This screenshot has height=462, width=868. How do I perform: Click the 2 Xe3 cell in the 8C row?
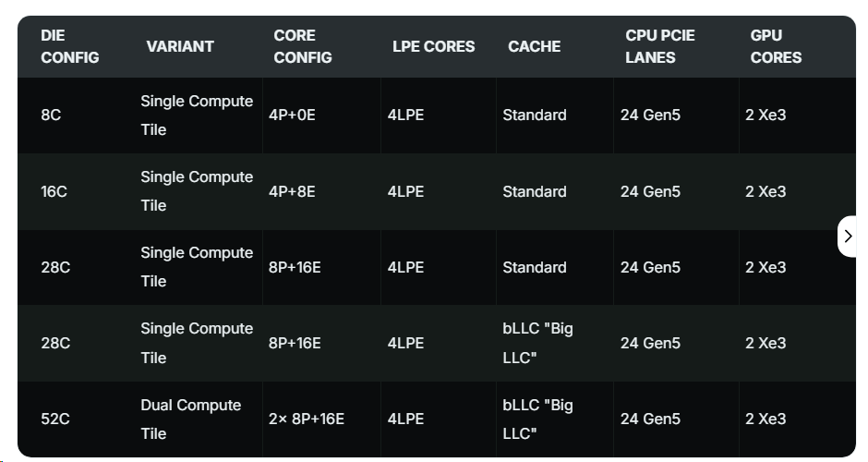[766, 115]
